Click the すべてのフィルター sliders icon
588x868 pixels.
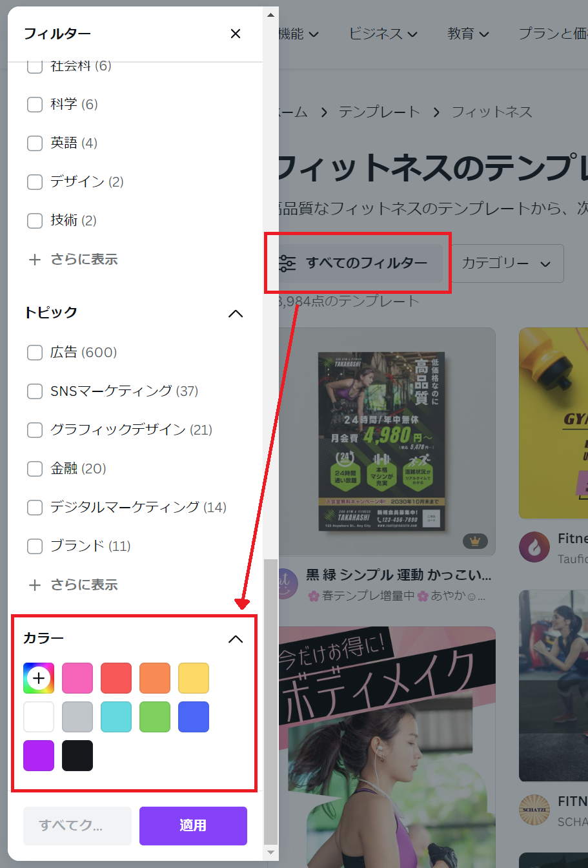tap(287, 263)
